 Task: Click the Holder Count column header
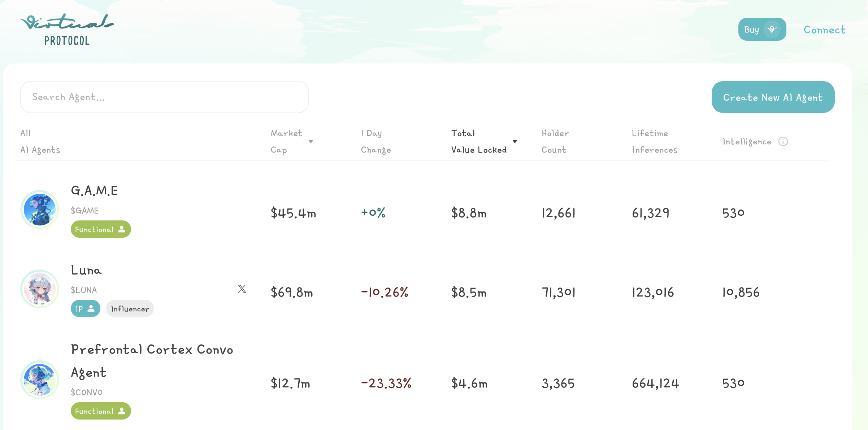click(555, 141)
